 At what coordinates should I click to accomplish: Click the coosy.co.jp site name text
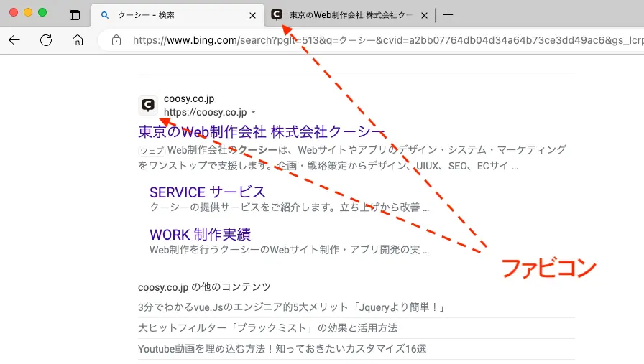tap(189, 99)
